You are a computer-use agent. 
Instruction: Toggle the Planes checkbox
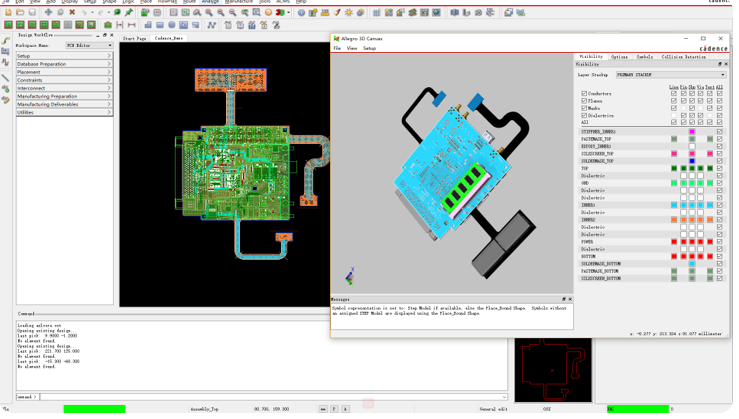[584, 101]
